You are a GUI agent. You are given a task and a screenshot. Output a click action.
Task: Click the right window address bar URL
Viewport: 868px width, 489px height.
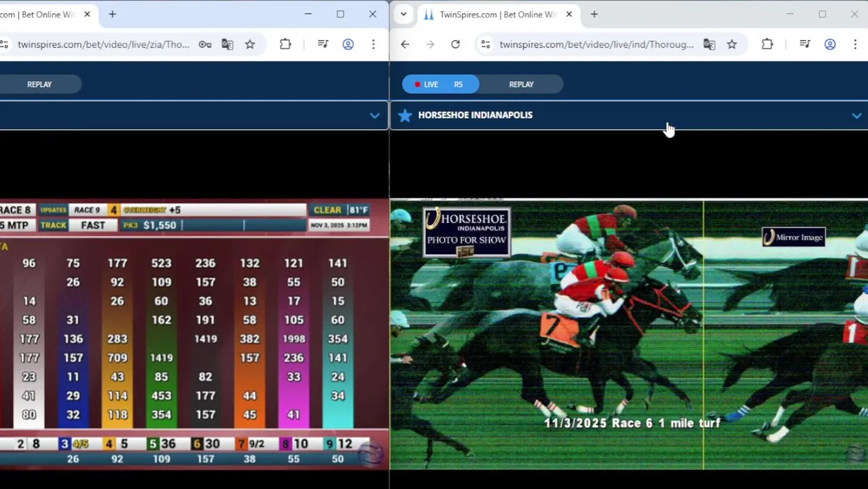pyautogui.click(x=596, y=44)
